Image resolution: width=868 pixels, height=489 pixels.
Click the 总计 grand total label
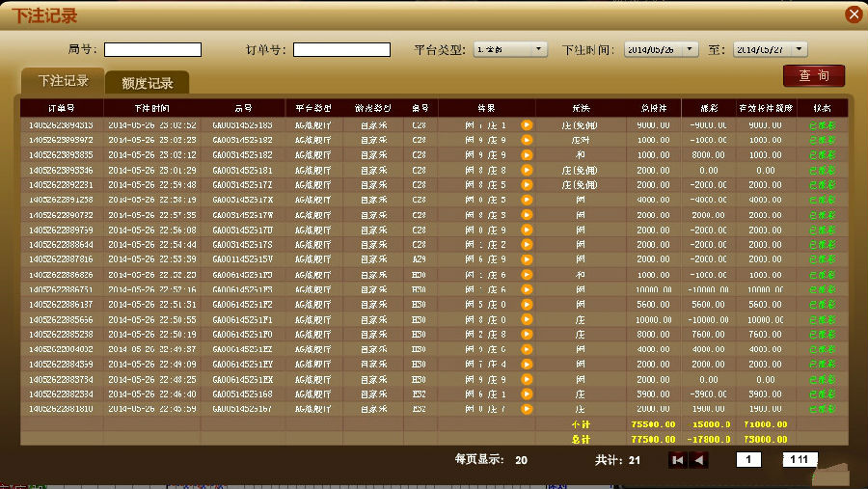click(581, 439)
